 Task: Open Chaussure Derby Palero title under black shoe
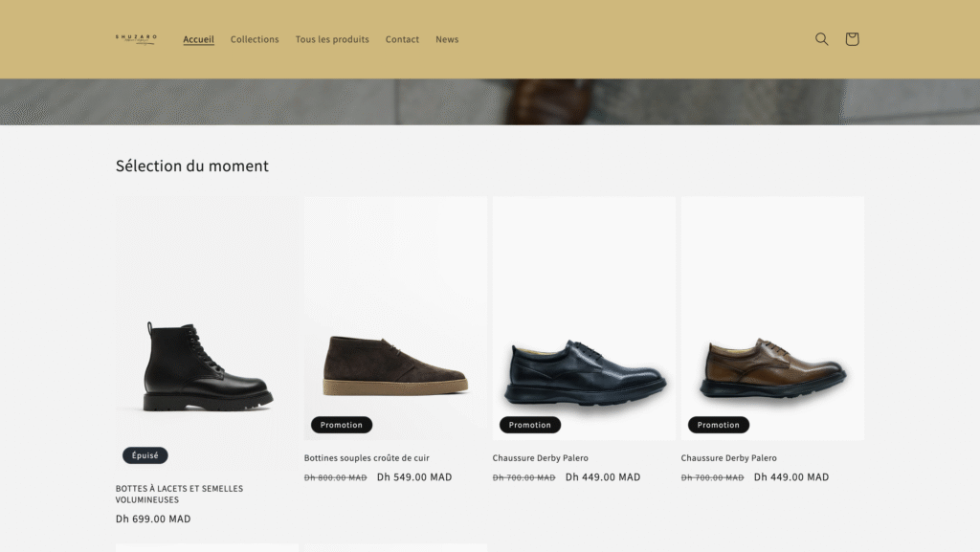click(x=541, y=458)
